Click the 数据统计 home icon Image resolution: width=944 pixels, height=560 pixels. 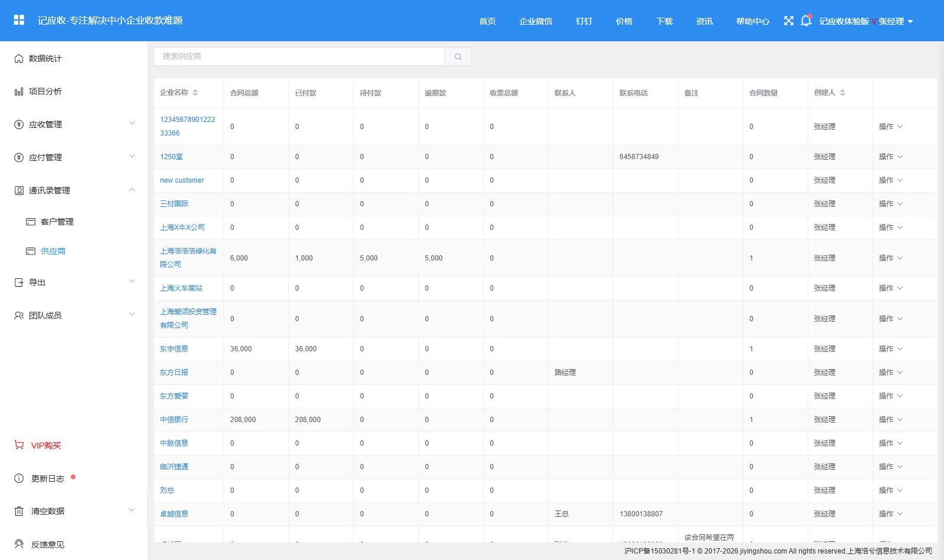pos(19,58)
